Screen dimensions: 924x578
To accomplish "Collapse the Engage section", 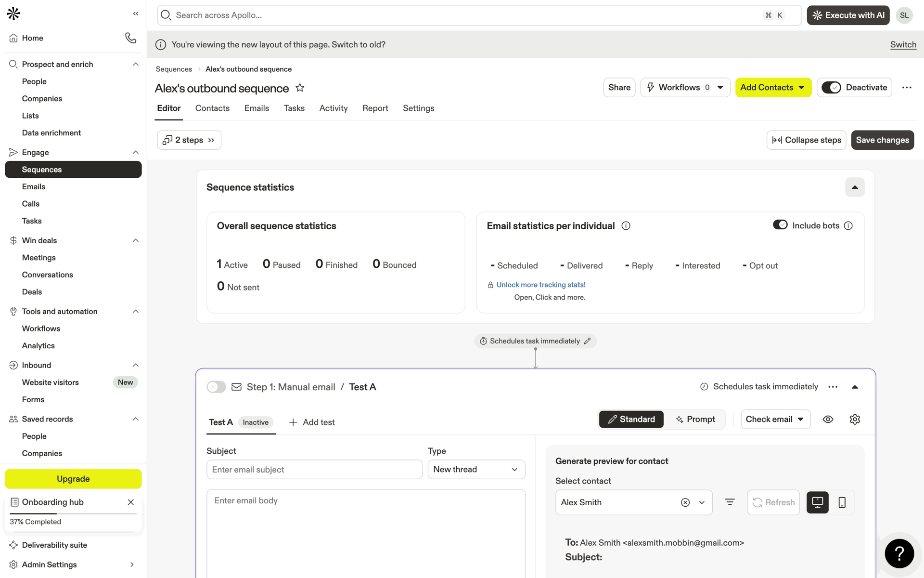I will coord(136,153).
